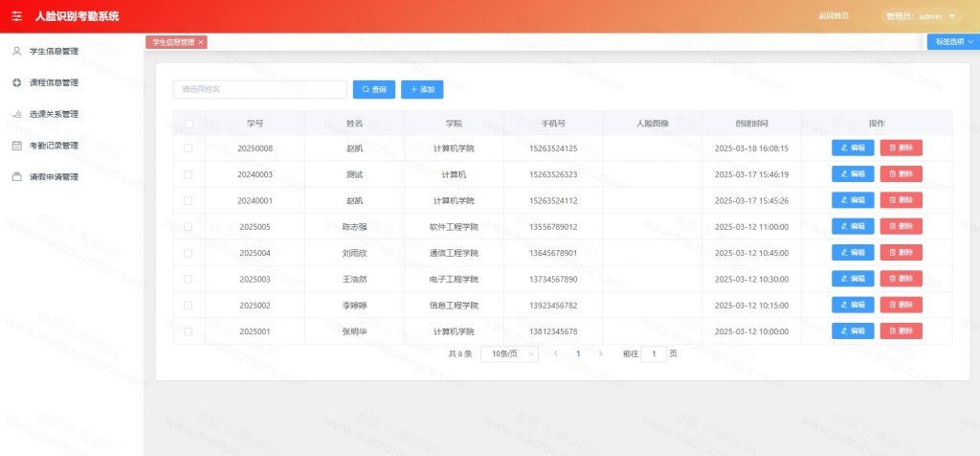Click the 信息工程学院 cell
This screenshot has width=980, height=456.
tap(454, 306)
